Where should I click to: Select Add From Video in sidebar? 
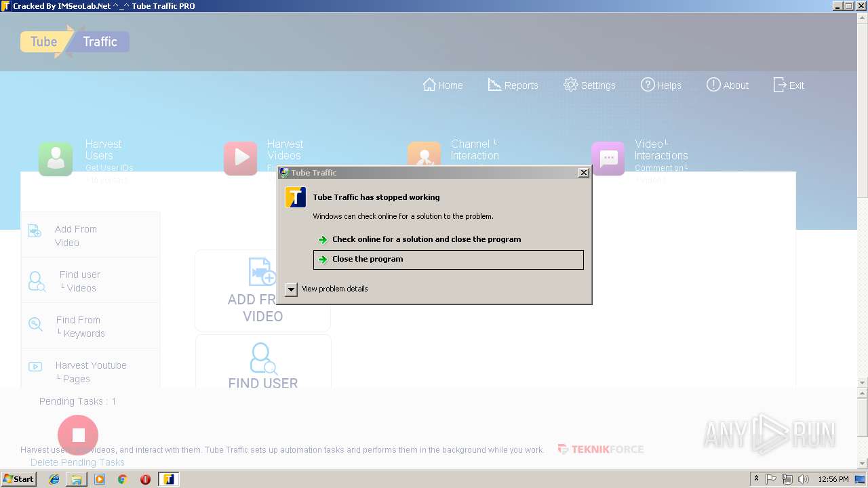[x=90, y=235]
